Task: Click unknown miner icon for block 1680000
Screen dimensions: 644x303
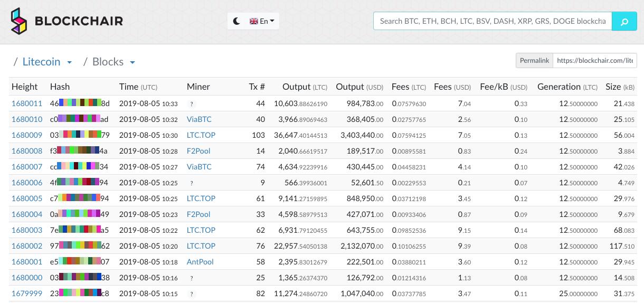Action: (192, 278)
